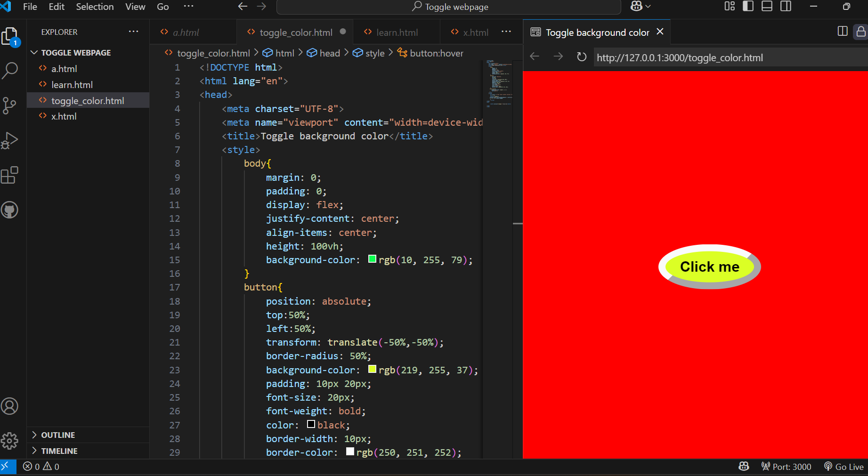
Task: Toggle the secondary side bar visibility
Action: [786, 6]
